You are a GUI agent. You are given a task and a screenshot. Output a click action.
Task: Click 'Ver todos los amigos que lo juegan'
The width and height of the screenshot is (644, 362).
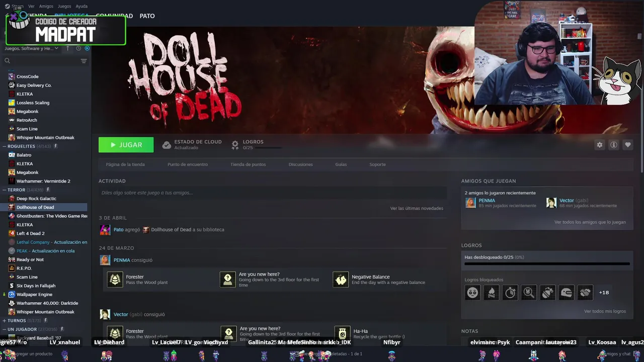pyautogui.click(x=590, y=222)
